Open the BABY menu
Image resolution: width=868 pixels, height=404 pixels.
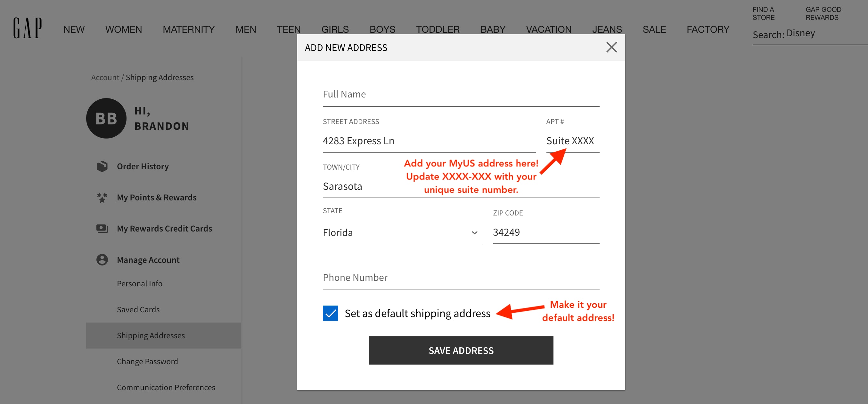(x=493, y=29)
